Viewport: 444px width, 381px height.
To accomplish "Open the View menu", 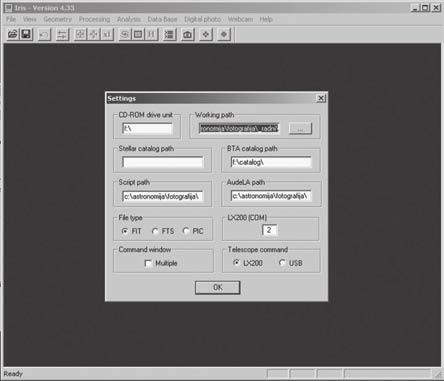I will click(30, 19).
